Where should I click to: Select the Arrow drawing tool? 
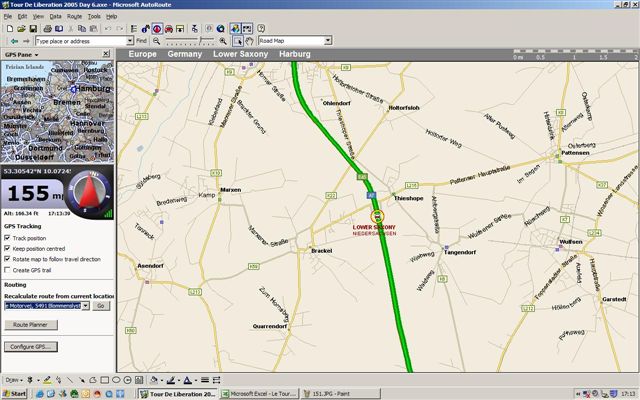(x=81, y=380)
